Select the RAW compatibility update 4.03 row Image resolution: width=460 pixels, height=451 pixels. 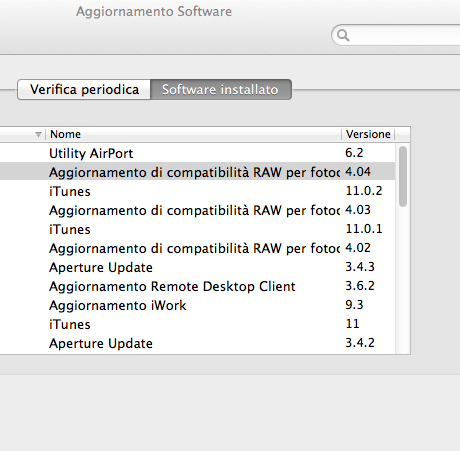point(198,210)
